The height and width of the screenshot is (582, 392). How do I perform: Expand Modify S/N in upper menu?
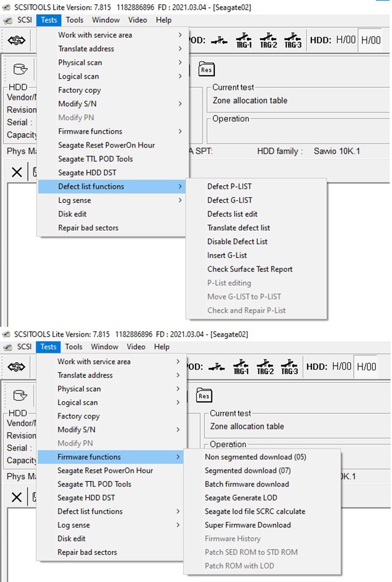coord(112,104)
